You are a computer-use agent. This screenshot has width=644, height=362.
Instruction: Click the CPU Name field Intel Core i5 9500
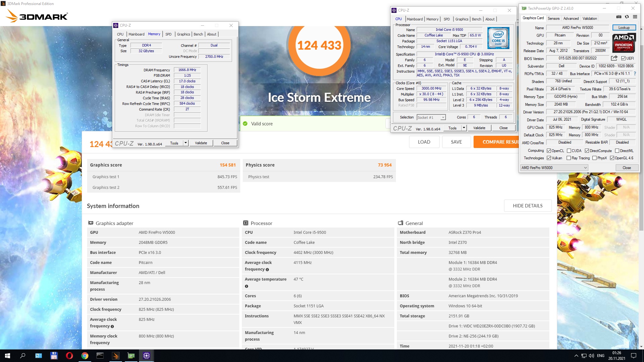pos(449,30)
